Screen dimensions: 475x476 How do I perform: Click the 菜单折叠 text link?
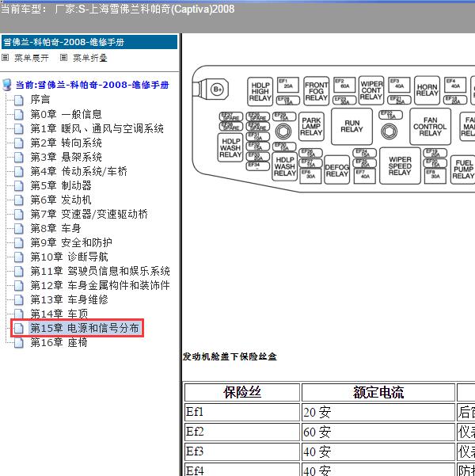pos(90,58)
